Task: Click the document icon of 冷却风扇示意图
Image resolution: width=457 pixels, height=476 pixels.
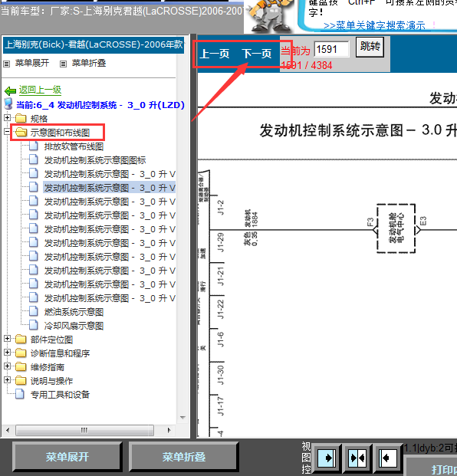Action: (34, 325)
